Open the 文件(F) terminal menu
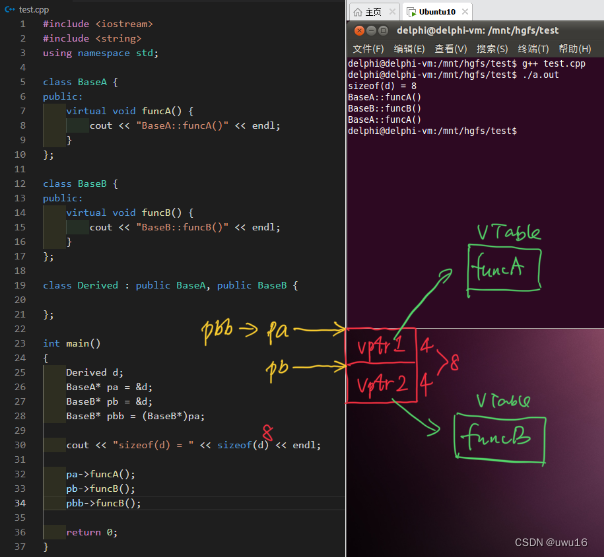Viewport: 604px width, 557px height. [368, 49]
